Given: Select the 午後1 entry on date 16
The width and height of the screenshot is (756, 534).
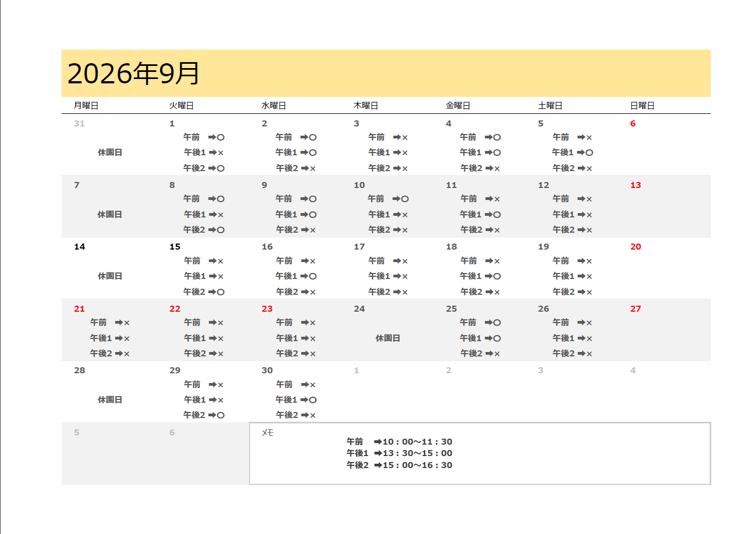Looking at the screenshot, I should click(296, 276).
